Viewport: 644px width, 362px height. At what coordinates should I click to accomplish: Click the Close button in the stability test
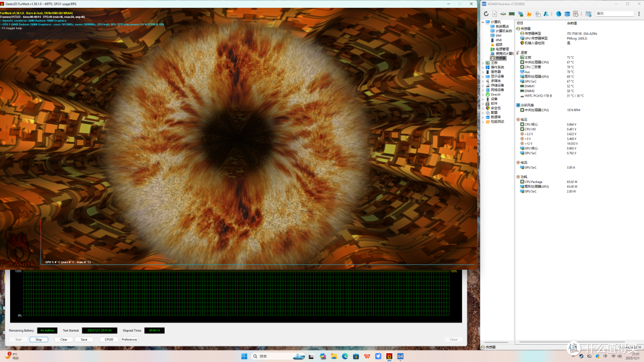pos(453,339)
